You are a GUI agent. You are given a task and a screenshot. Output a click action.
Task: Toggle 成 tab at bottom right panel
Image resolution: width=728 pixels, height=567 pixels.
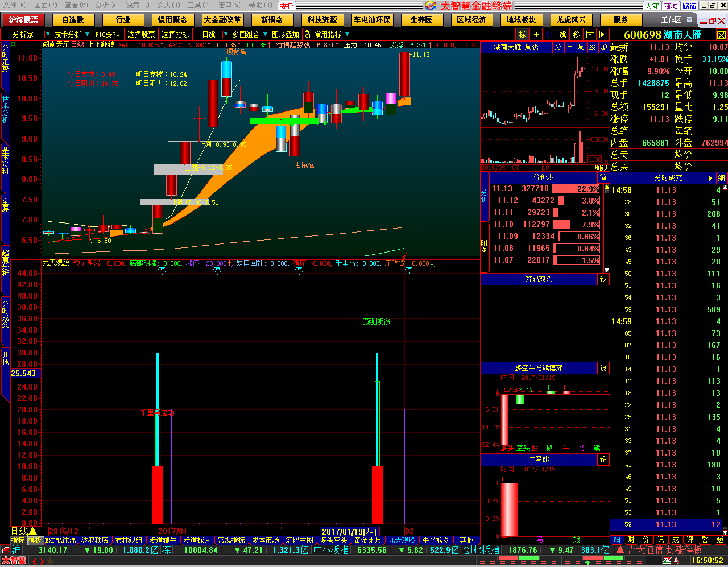(676, 540)
